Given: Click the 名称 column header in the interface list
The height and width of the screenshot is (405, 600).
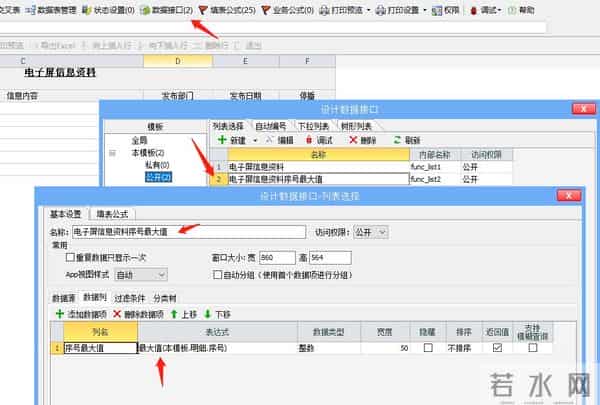Looking at the screenshot, I should pyautogui.click(x=318, y=155).
